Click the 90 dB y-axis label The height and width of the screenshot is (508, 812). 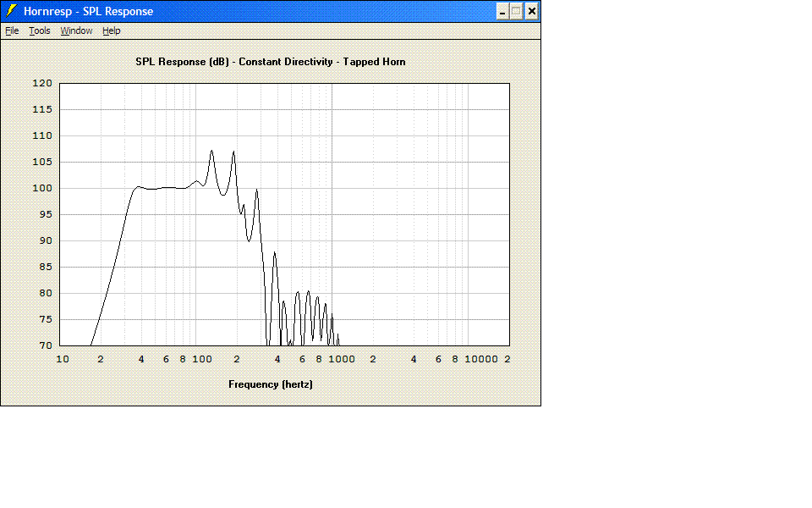[x=46, y=240]
